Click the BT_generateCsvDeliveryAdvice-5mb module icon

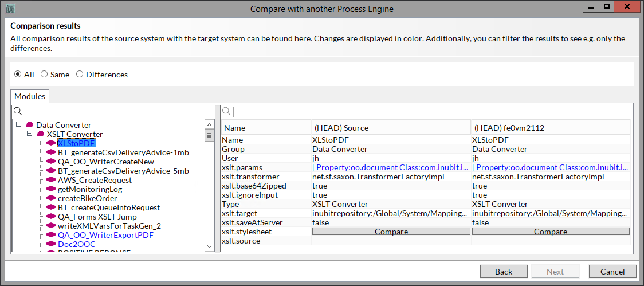[x=51, y=171]
